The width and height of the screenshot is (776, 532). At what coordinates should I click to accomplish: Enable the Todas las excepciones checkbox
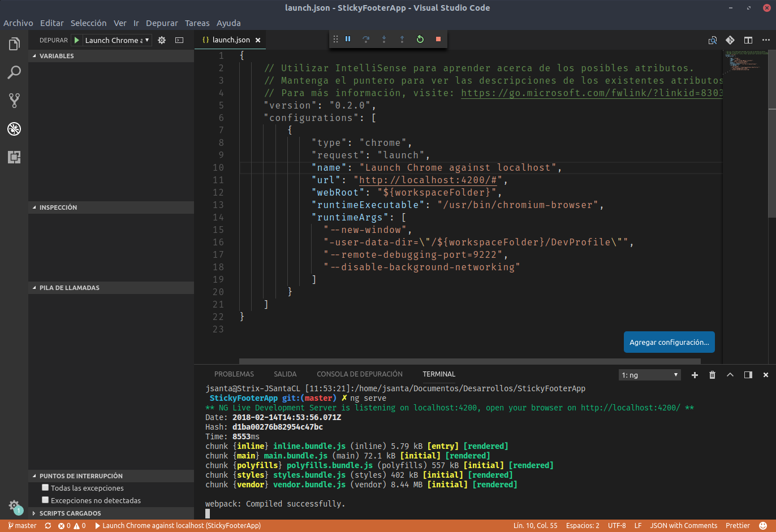point(45,487)
